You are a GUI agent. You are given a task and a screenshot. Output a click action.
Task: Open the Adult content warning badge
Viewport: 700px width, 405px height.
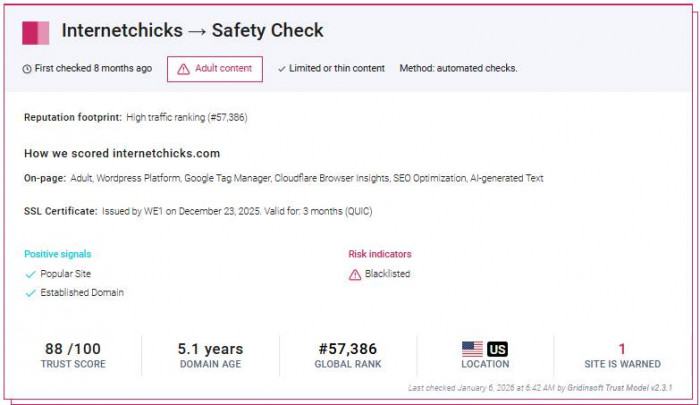(x=215, y=69)
